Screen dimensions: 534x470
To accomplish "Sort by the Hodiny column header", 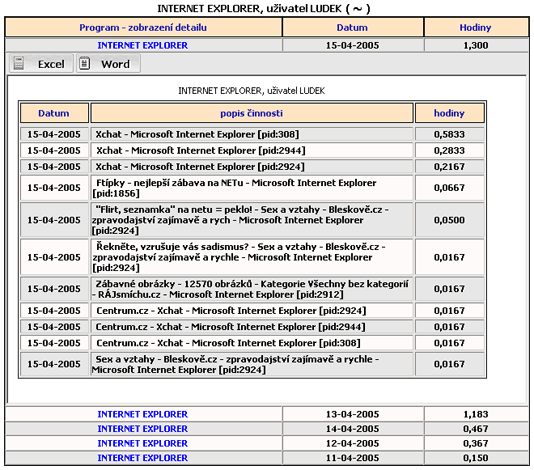I will click(476, 28).
